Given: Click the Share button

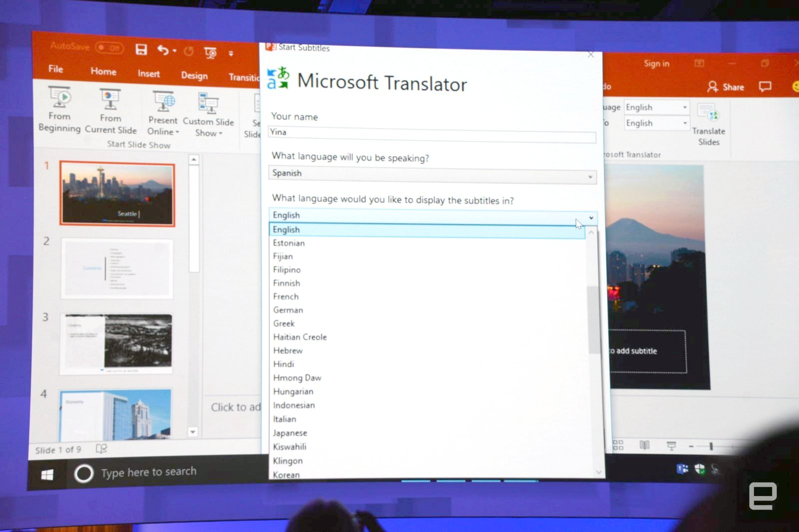Looking at the screenshot, I should click(726, 87).
